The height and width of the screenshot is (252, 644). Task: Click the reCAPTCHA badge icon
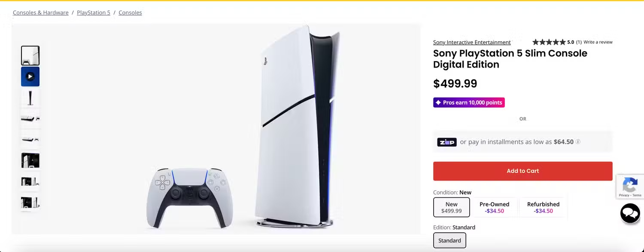(x=630, y=187)
